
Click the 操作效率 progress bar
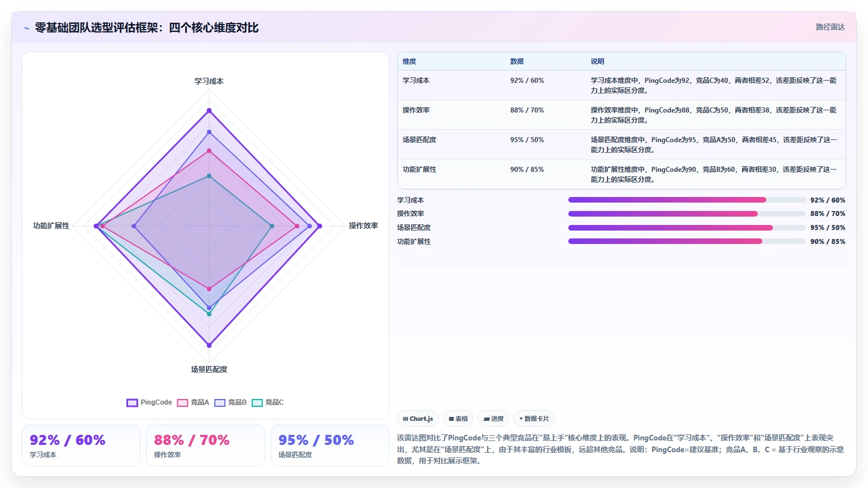[x=687, y=214]
